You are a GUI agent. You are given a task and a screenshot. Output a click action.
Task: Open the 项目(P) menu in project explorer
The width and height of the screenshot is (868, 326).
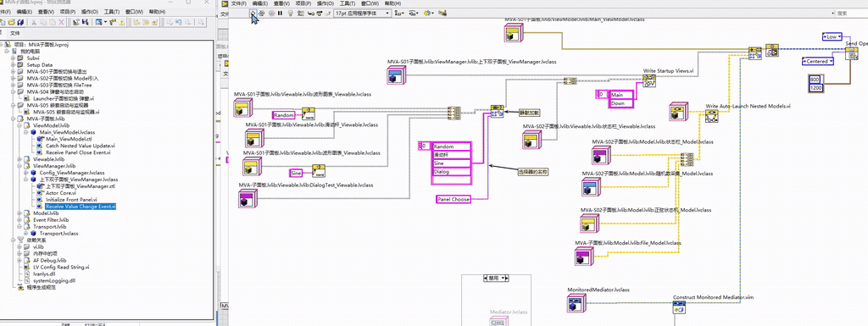click(68, 12)
